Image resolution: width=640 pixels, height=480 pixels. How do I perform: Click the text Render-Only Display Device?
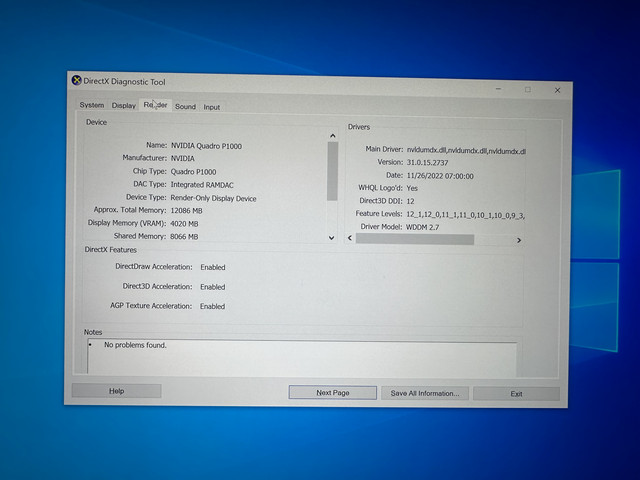pyautogui.click(x=213, y=198)
